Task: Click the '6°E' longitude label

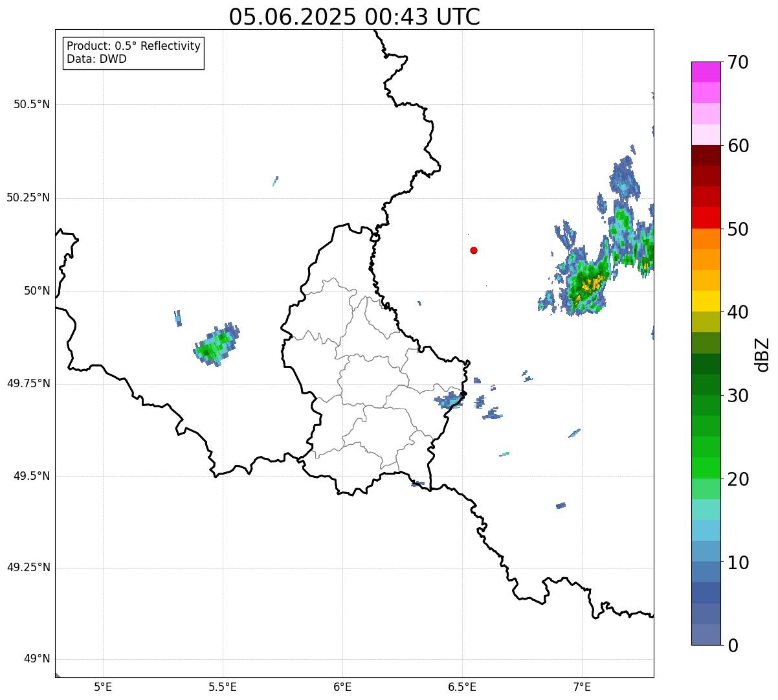Action: point(342,686)
